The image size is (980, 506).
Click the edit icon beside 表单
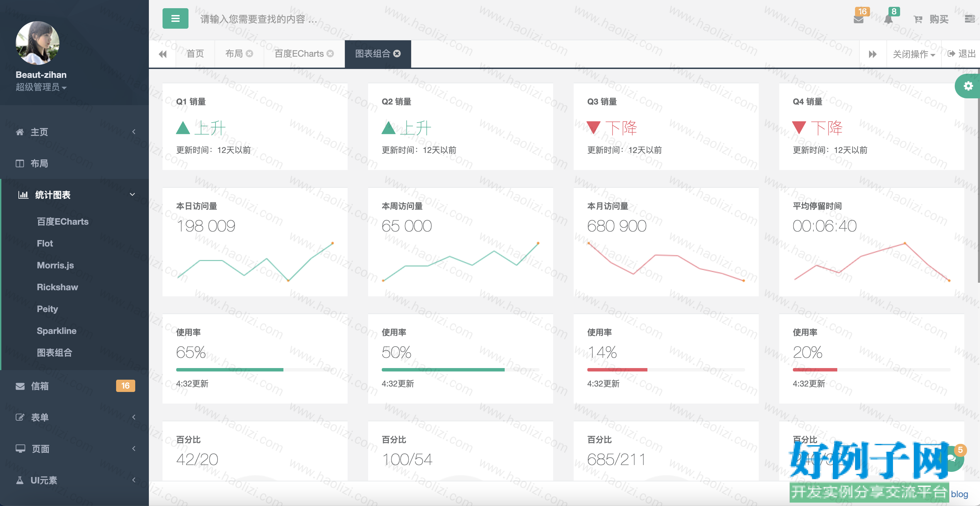coord(20,417)
